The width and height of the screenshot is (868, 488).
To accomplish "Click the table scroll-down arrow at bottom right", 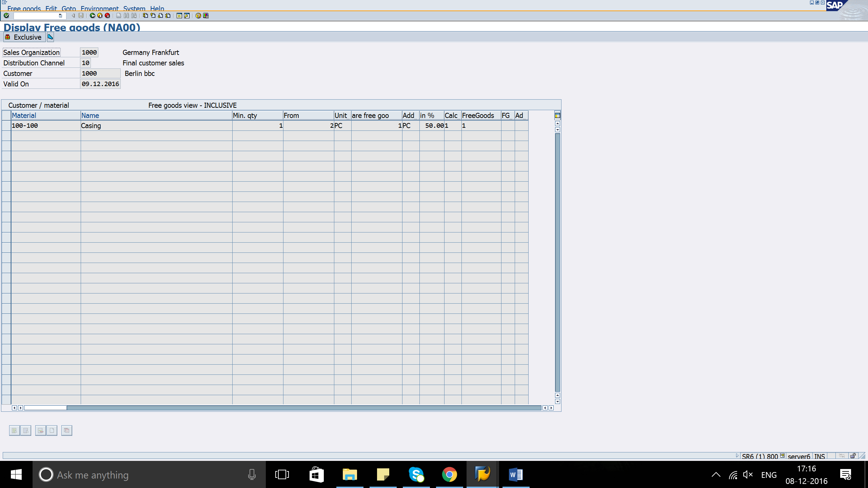I will pyautogui.click(x=557, y=402).
